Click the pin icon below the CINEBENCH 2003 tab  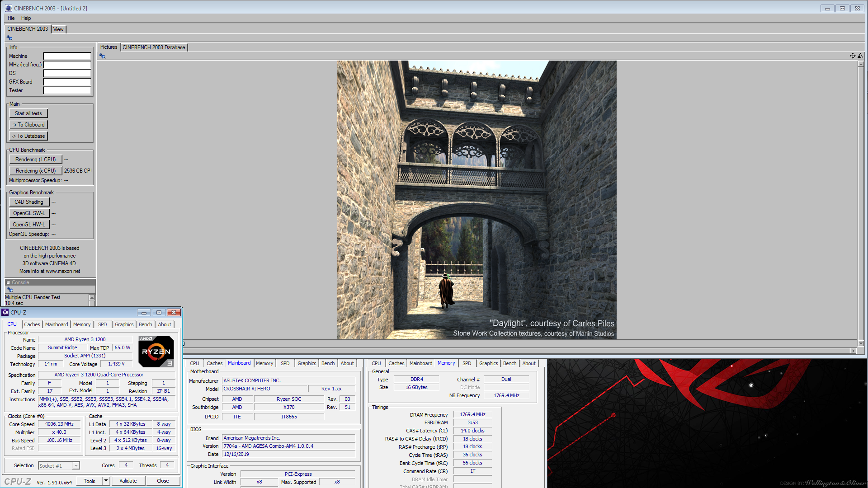9,38
